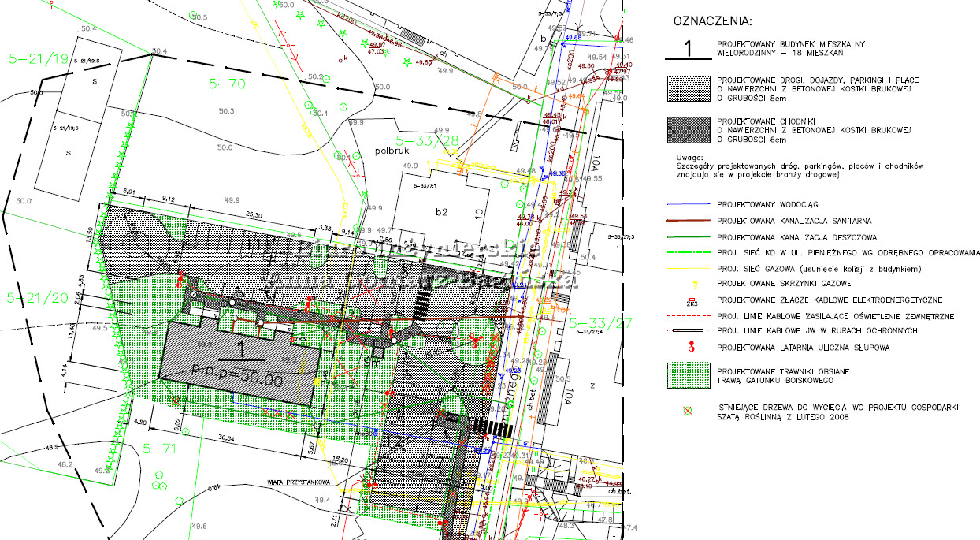Click the black dashed line sample for linie JW
Image resolution: width=980 pixels, height=540 pixels.
(687, 331)
